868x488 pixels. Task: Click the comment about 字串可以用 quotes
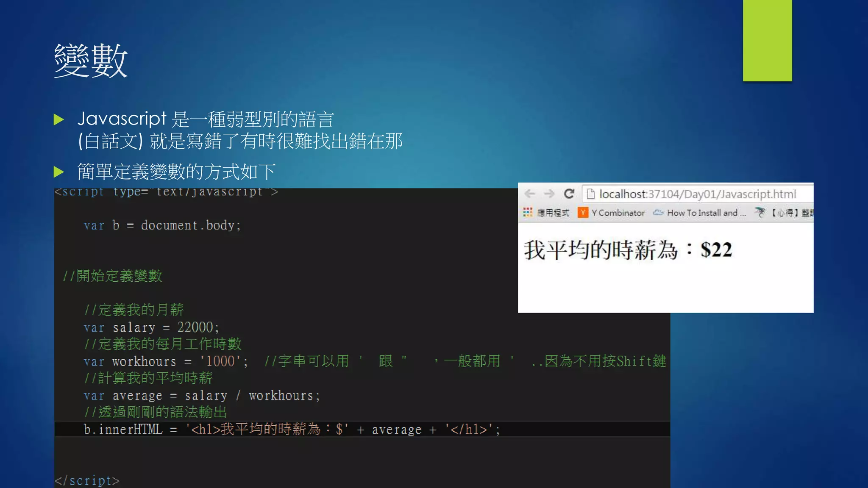(x=465, y=361)
